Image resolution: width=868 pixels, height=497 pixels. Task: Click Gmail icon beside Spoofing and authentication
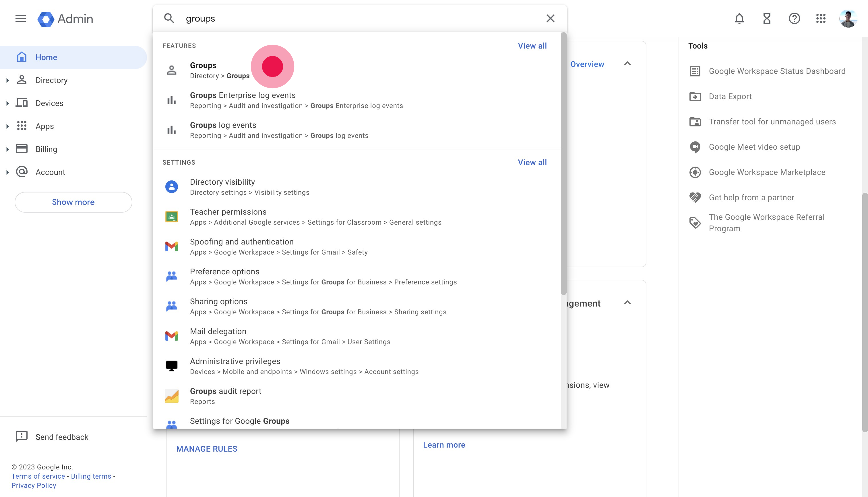tap(172, 246)
